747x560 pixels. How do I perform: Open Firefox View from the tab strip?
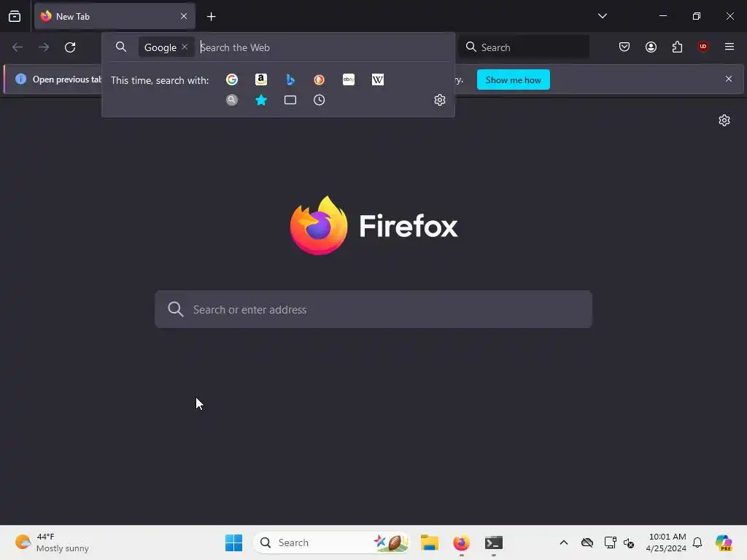(x=15, y=17)
